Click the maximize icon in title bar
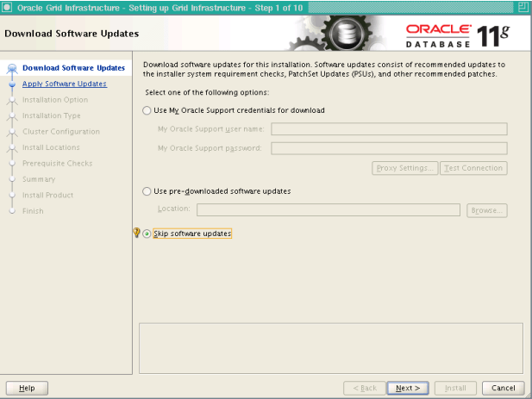Screen dimensions: 532x399 click(523, 7)
